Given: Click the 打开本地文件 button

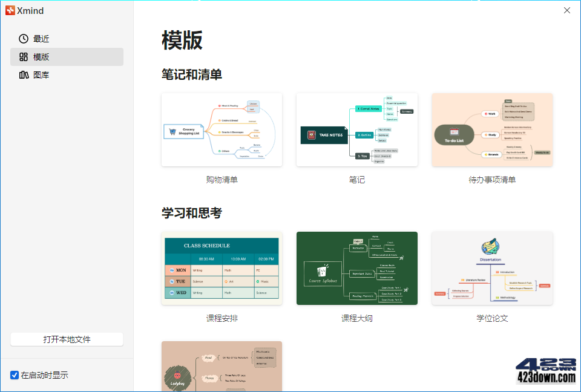Looking at the screenshot, I should [67, 339].
